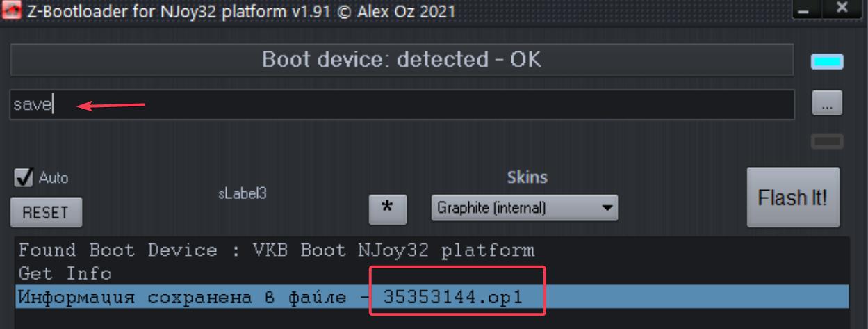Click into the firmware path input field
The height and width of the screenshot is (329, 868).
coord(402,104)
